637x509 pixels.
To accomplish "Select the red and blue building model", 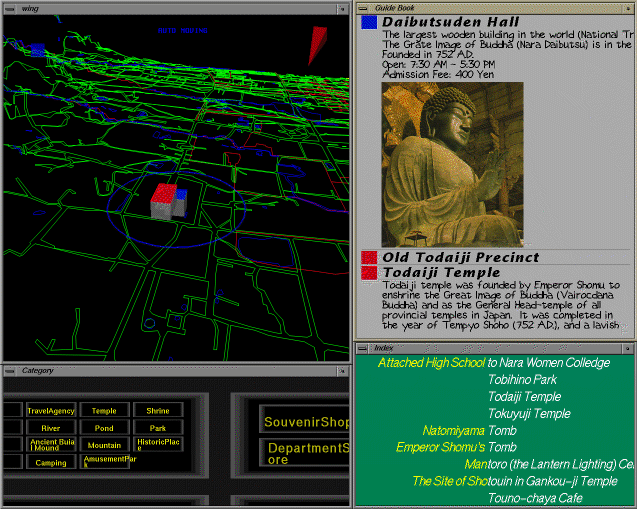I will pos(169,202).
